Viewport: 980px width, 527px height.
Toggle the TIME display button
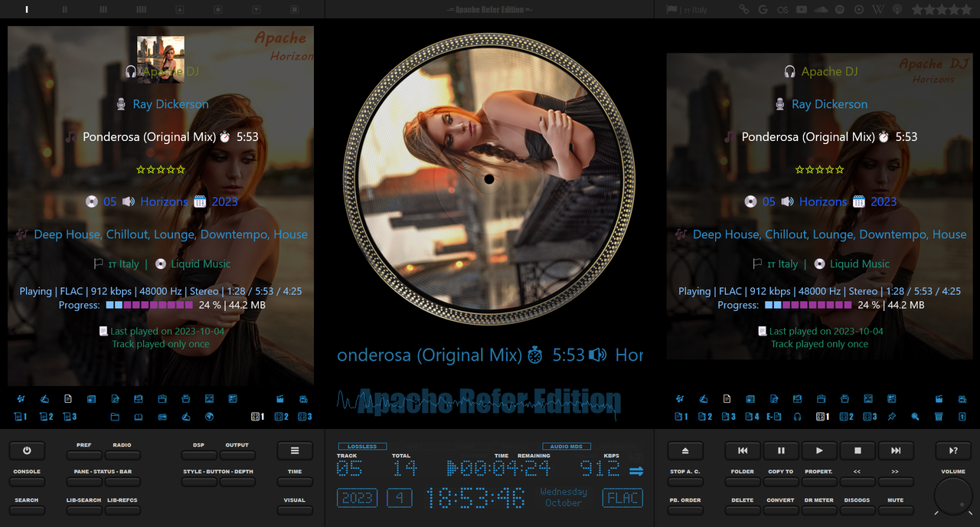tap(295, 482)
